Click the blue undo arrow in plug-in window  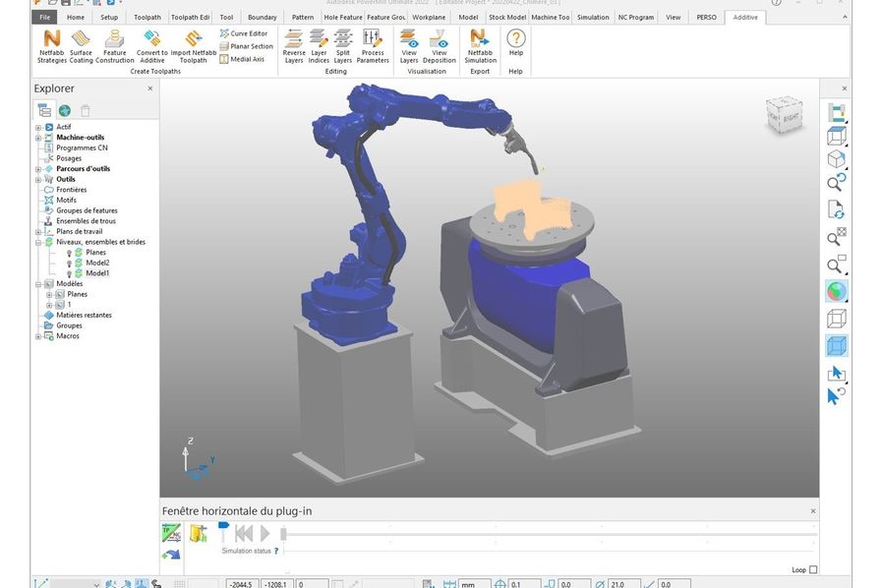coord(171,555)
